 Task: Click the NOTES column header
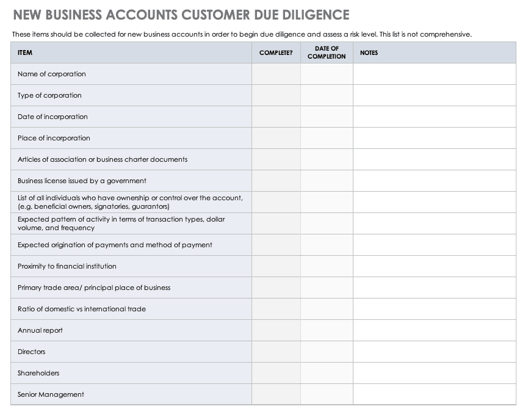(435, 52)
